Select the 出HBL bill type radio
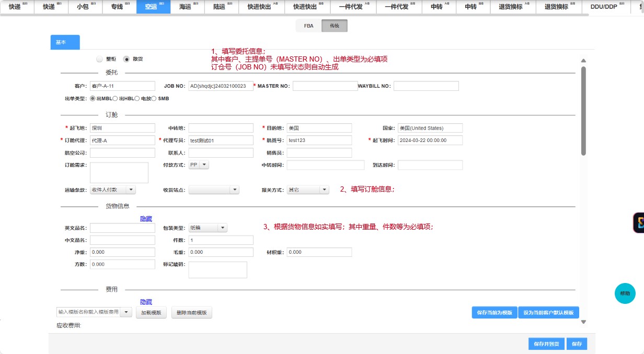The height and width of the screenshot is (354, 644). 115,98
